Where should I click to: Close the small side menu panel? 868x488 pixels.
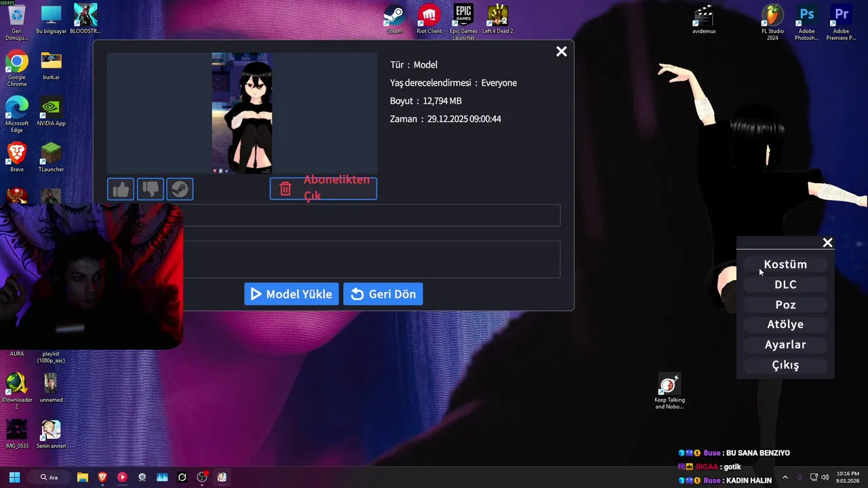(827, 243)
